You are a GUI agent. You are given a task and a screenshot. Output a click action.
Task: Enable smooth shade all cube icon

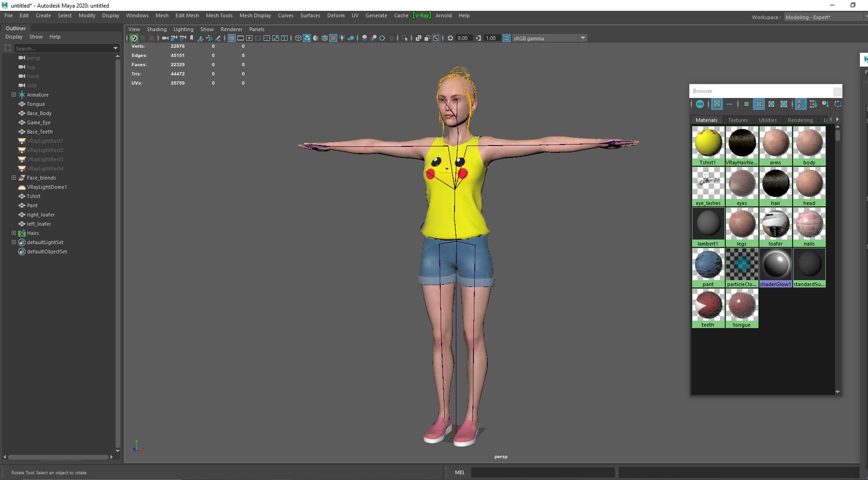(x=307, y=38)
